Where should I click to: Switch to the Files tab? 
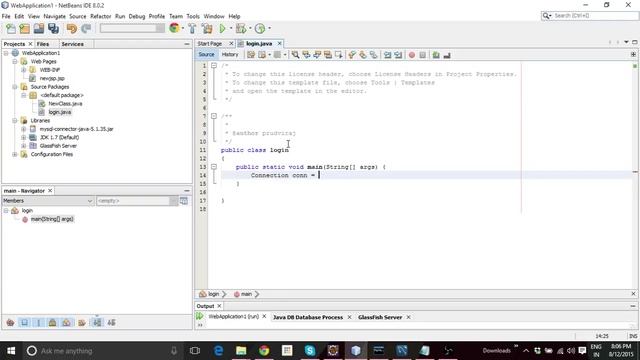point(43,44)
